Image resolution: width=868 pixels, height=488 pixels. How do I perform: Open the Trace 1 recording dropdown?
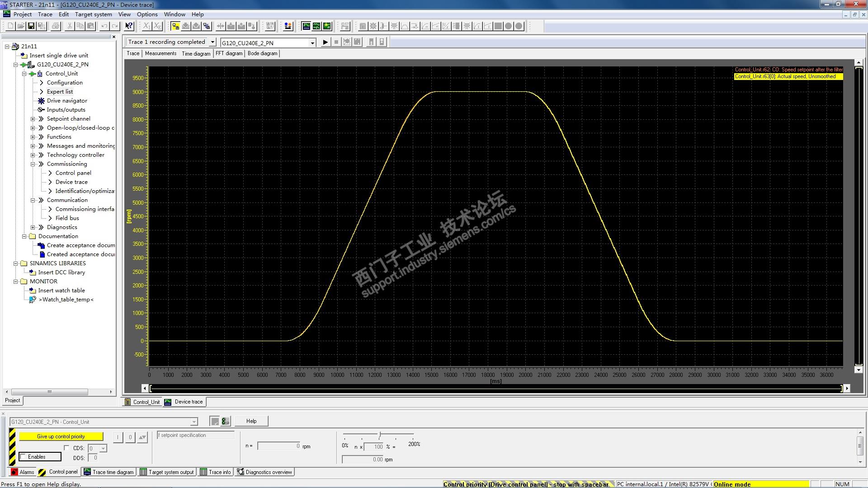[212, 42]
